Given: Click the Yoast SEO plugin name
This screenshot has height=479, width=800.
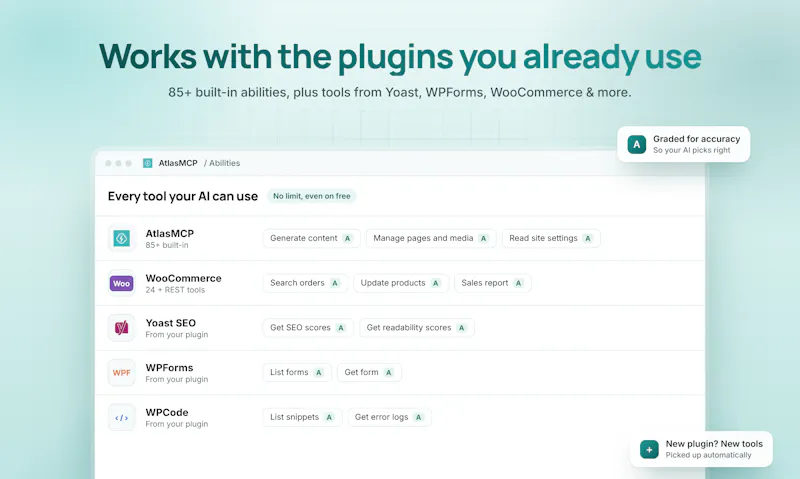Looking at the screenshot, I should 170,323.
